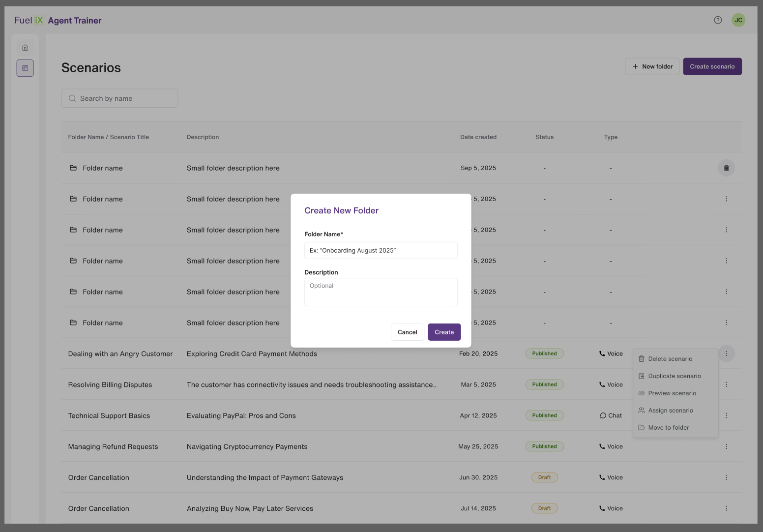
Task: Click the first Folder name folder icon
Action: coord(73,168)
